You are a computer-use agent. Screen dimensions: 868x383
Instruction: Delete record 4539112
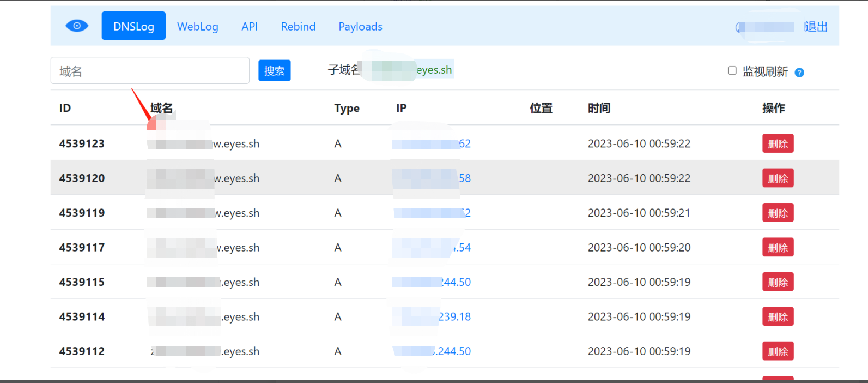pos(778,351)
